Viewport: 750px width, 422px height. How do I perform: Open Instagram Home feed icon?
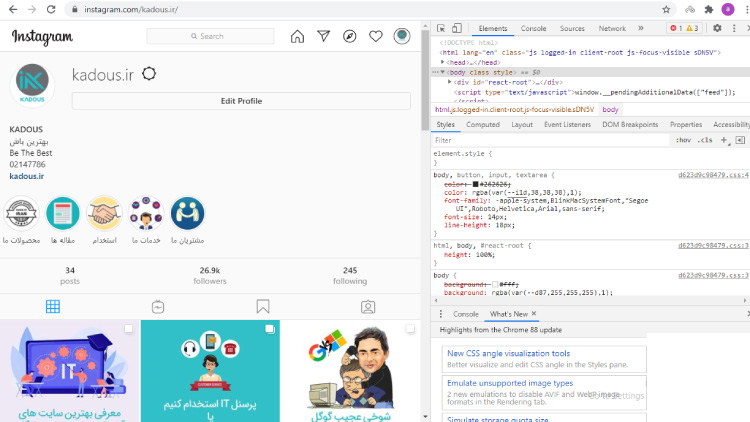[297, 37]
